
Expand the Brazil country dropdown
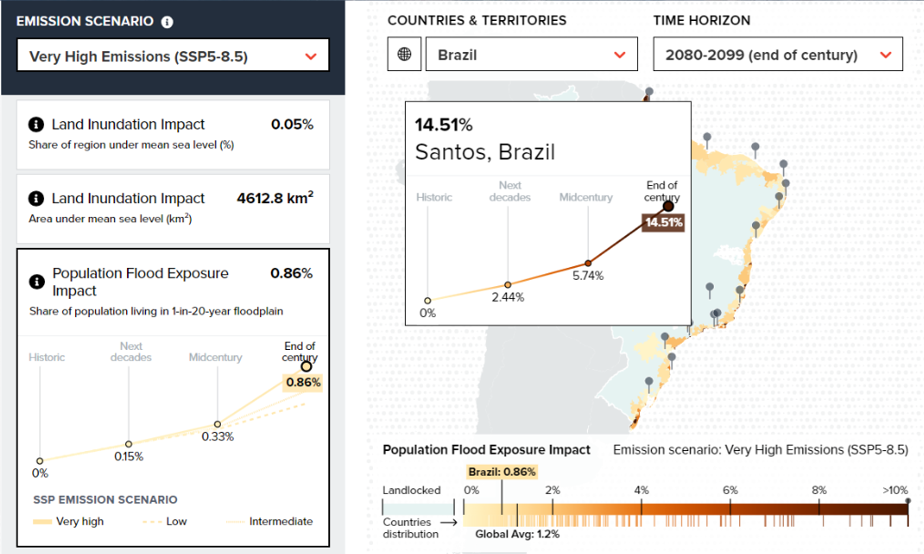click(x=532, y=54)
